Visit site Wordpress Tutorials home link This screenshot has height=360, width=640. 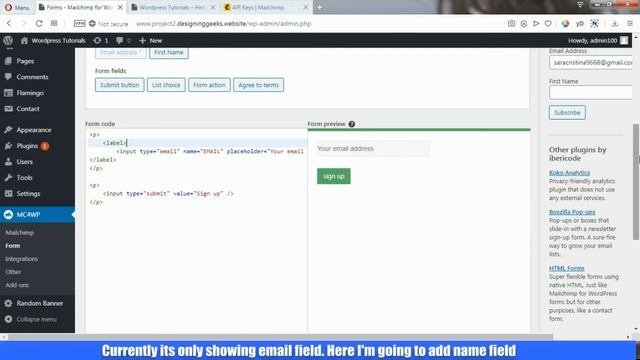click(53, 40)
